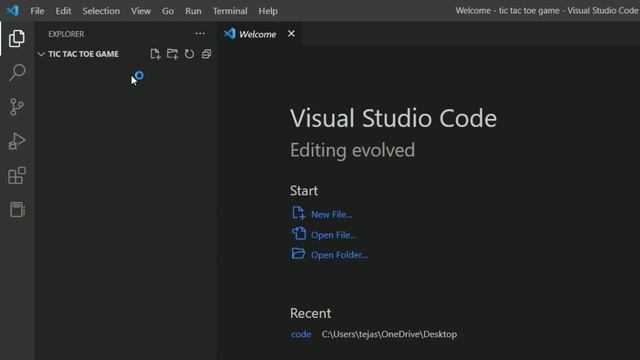
Task: Close the Welcome tab
Action: (291, 33)
